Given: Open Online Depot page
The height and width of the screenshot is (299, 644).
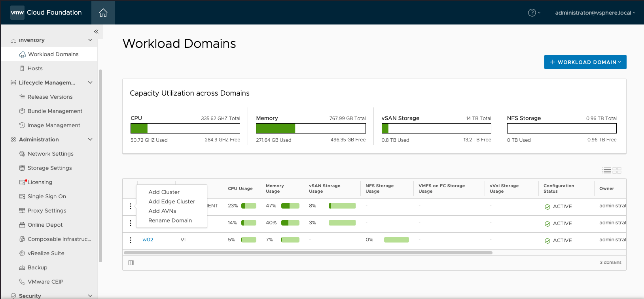Looking at the screenshot, I should tap(45, 225).
